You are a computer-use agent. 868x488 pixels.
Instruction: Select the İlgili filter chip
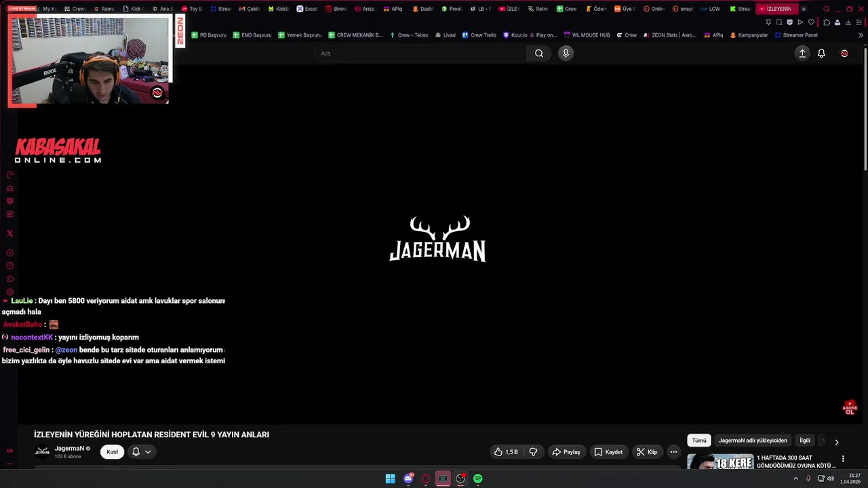[805, 441]
